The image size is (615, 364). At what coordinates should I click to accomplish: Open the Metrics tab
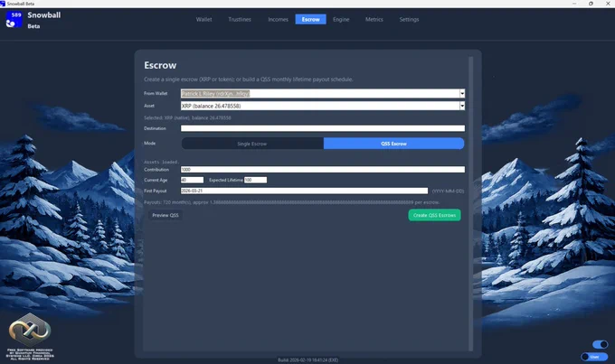[x=374, y=19]
